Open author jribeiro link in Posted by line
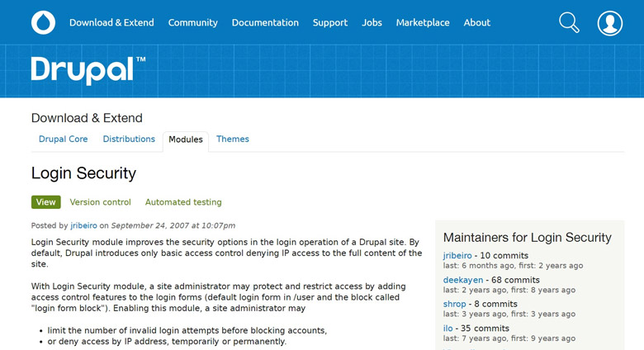644x350 pixels. [83, 225]
